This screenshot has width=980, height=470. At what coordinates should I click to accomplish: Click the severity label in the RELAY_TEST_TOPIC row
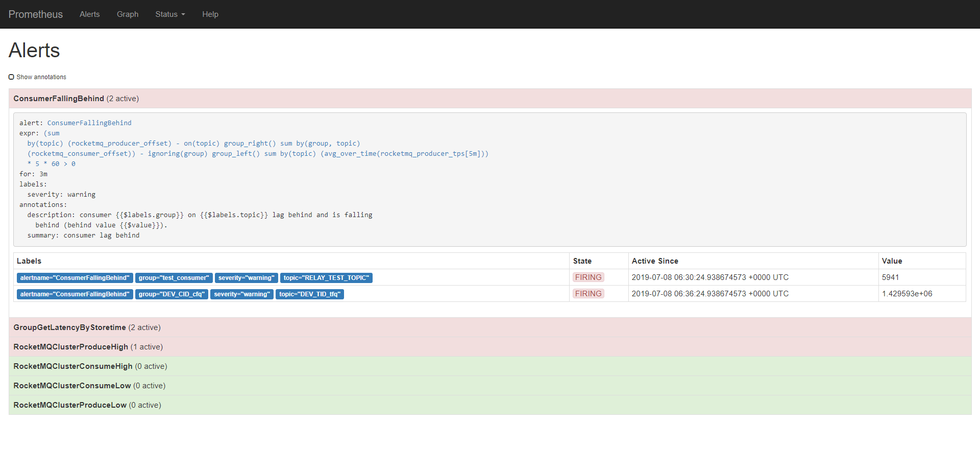(247, 278)
